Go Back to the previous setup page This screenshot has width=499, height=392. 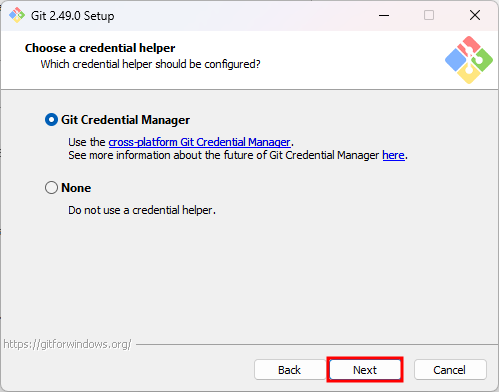point(289,370)
